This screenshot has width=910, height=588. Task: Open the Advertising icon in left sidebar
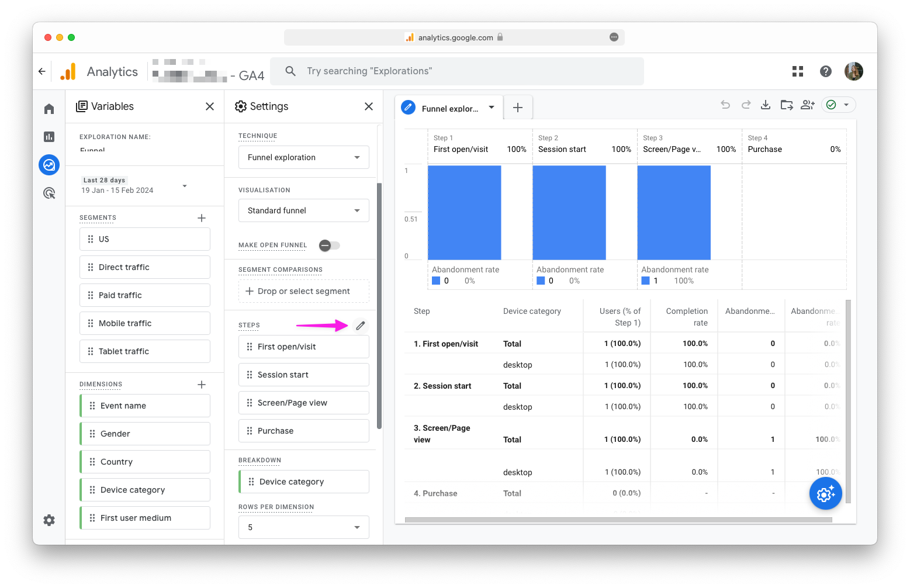(49, 193)
